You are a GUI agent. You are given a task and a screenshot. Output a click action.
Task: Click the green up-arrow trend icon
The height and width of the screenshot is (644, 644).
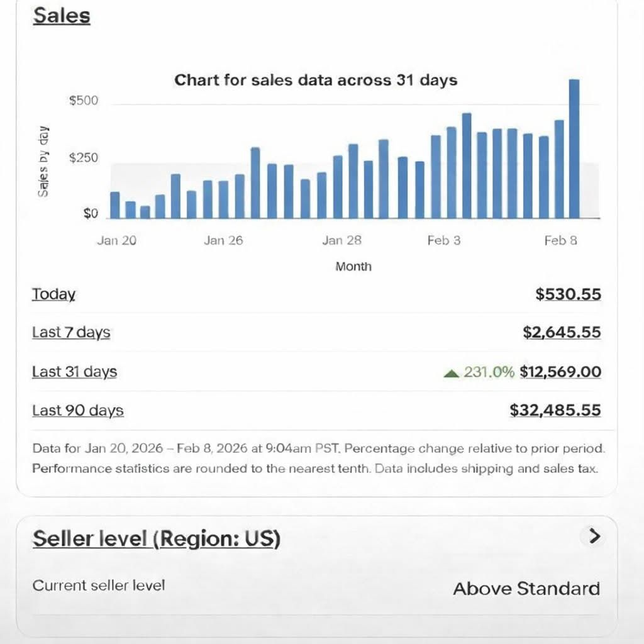[451, 373]
